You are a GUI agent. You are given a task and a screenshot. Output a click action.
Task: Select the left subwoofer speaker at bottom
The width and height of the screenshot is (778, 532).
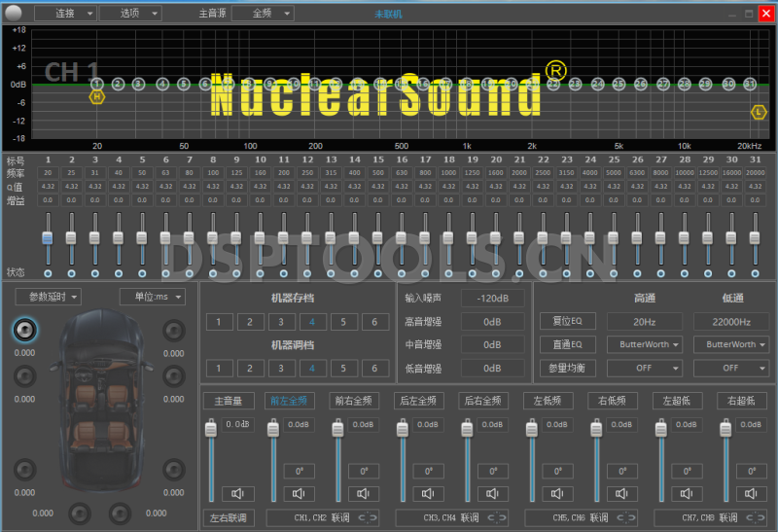(80, 514)
